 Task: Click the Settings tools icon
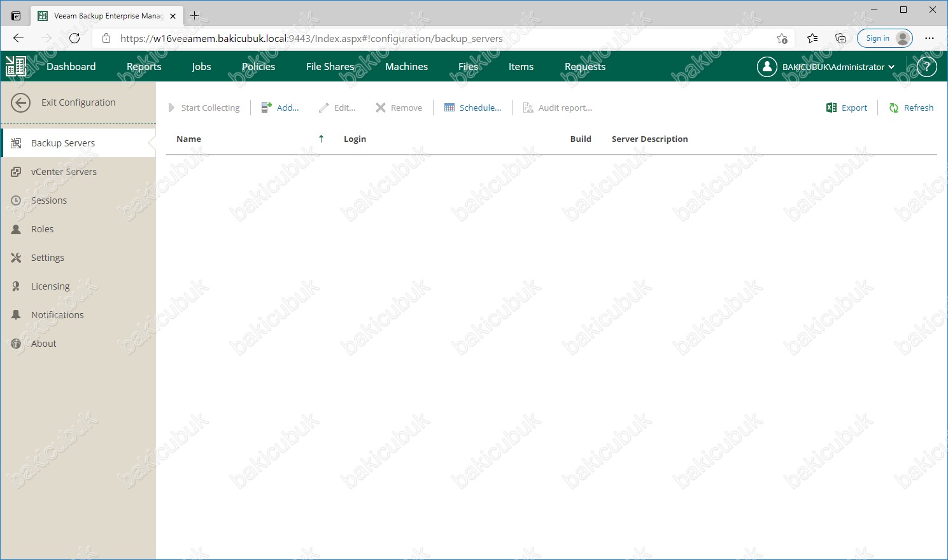tap(17, 258)
